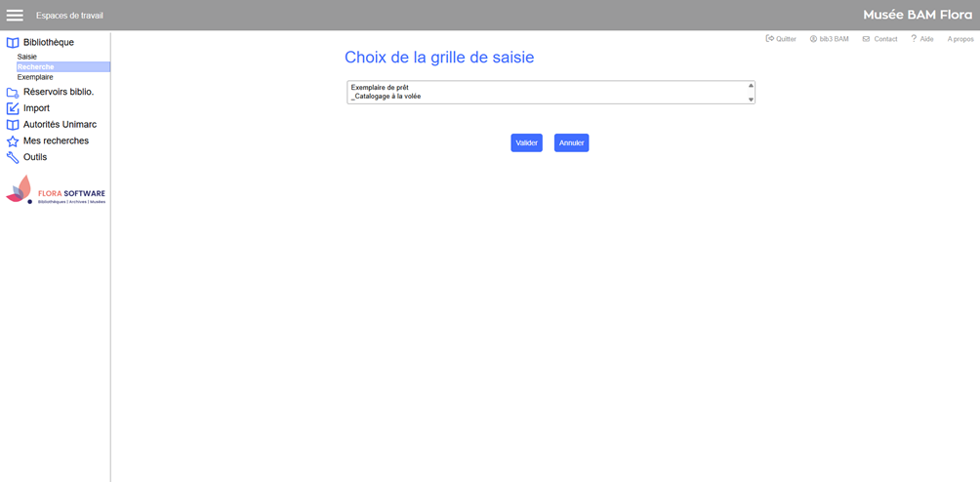The image size is (980, 482).
Task: Open the hamburger menu icon
Action: pos(15,16)
